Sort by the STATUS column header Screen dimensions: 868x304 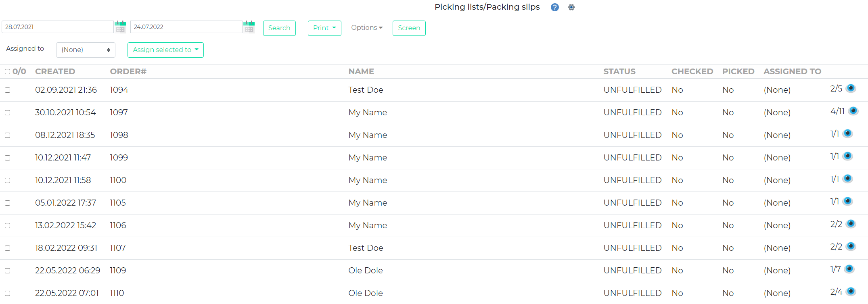pos(619,71)
